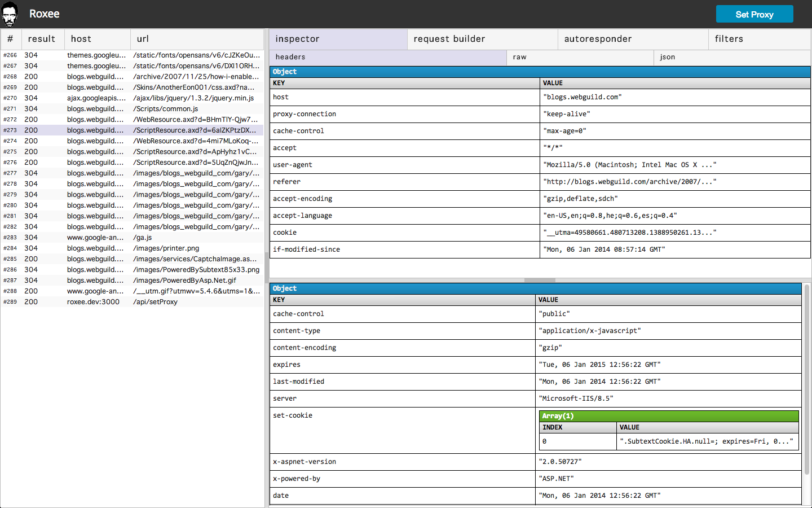Select request row #280
Screen dimensions: 812x508
[132, 205]
